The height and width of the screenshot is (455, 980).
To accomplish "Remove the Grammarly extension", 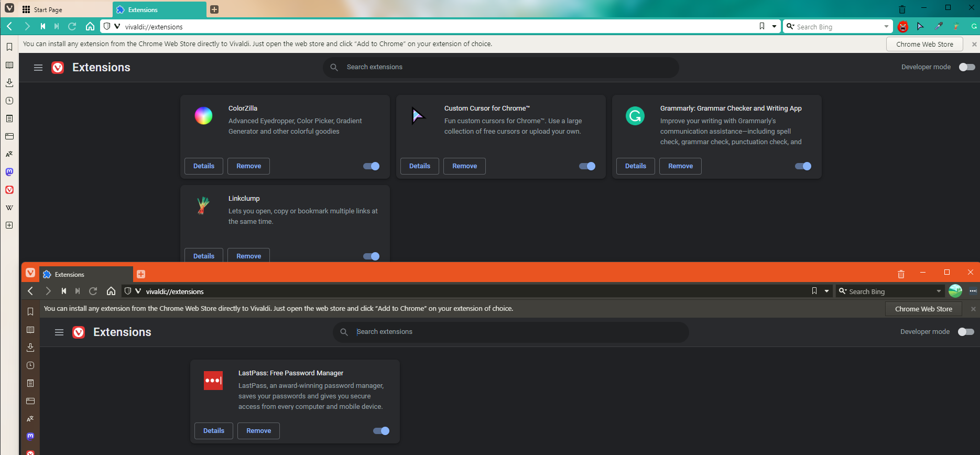I will (681, 166).
